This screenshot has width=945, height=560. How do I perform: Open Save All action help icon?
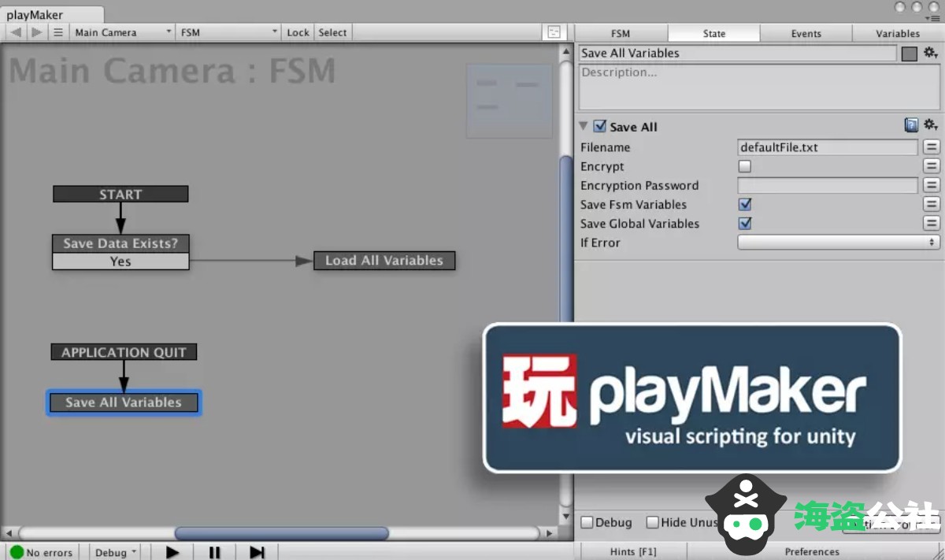[911, 125]
